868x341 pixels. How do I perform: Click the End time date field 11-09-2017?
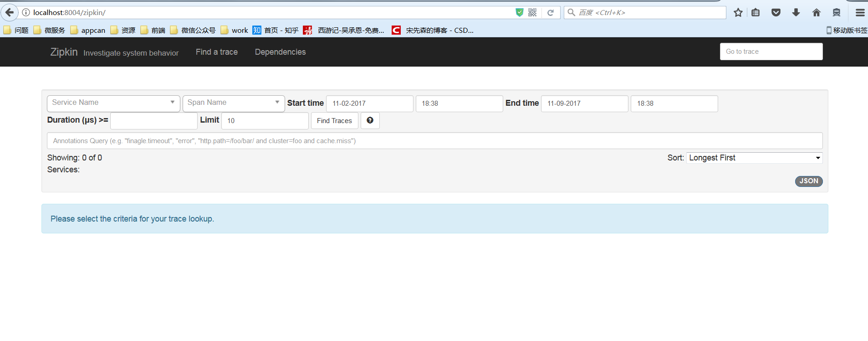[x=585, y=103]
